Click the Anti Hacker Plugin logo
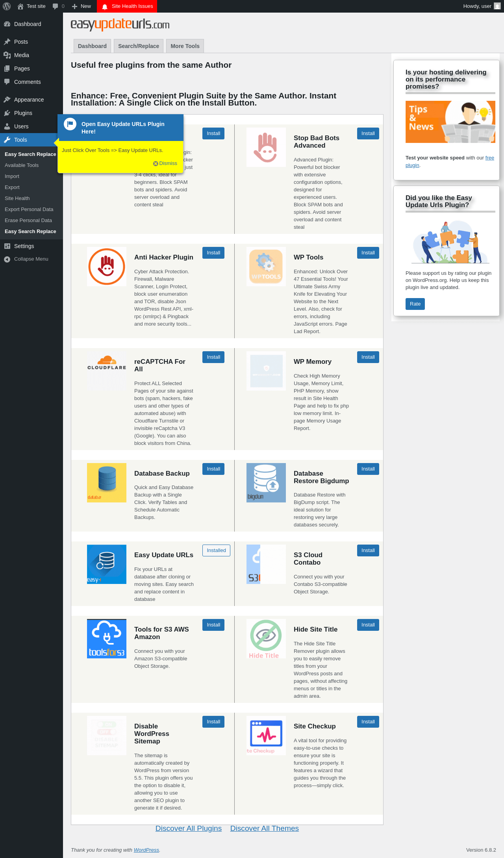This screenshot has height=858, width=504. (x=107, y=267)
